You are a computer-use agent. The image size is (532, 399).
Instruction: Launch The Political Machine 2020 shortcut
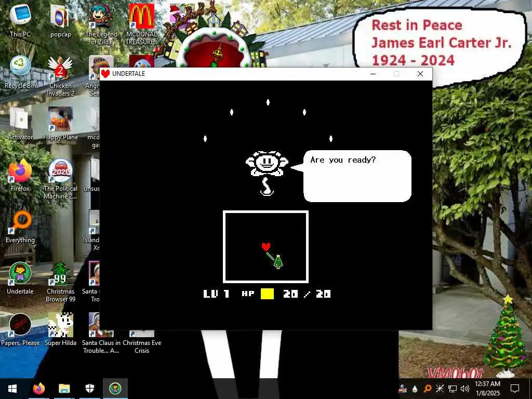60,179
